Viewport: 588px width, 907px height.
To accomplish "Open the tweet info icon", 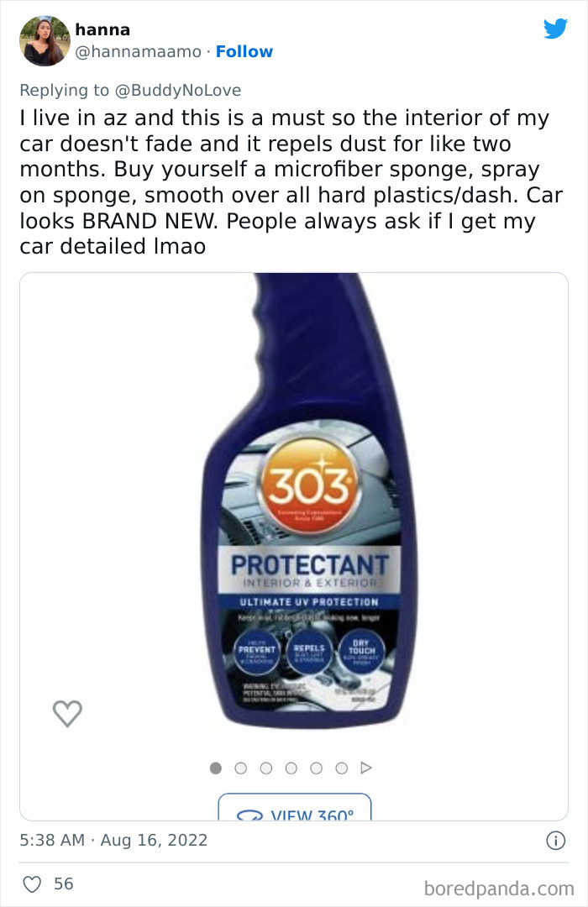I will [x=555, y=841].
